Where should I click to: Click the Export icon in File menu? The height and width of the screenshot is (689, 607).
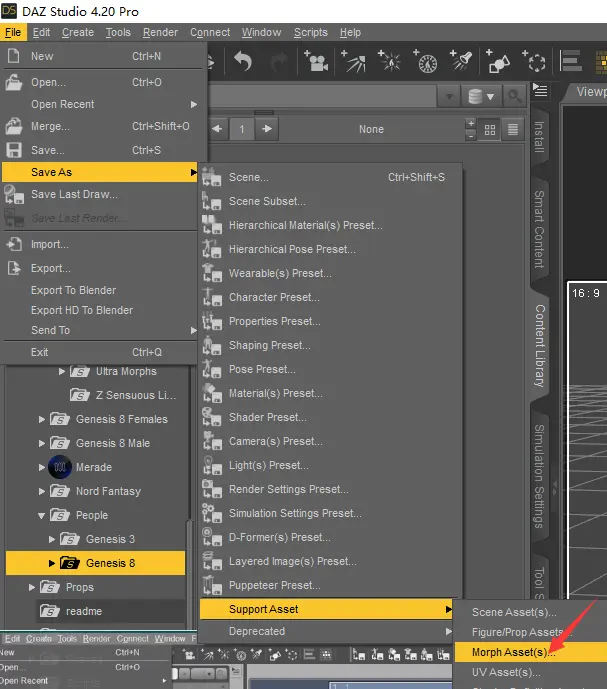[x=15, y=268]
